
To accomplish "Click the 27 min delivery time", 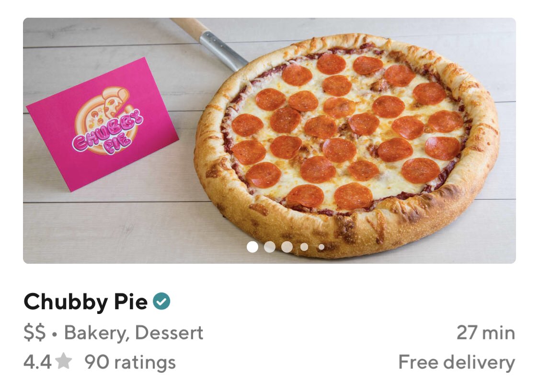I will 486,333.
